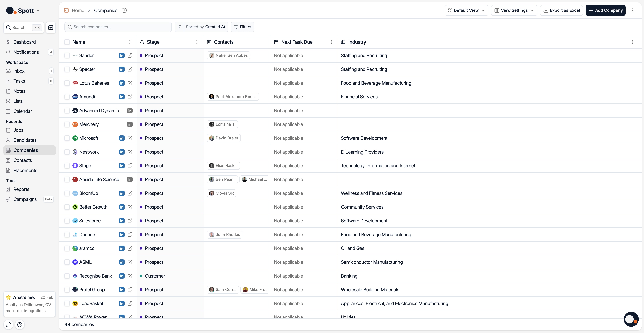This screenshot has height=333, width=644.
Task: Open the page more options kebab menu
Action: point(632,11)
